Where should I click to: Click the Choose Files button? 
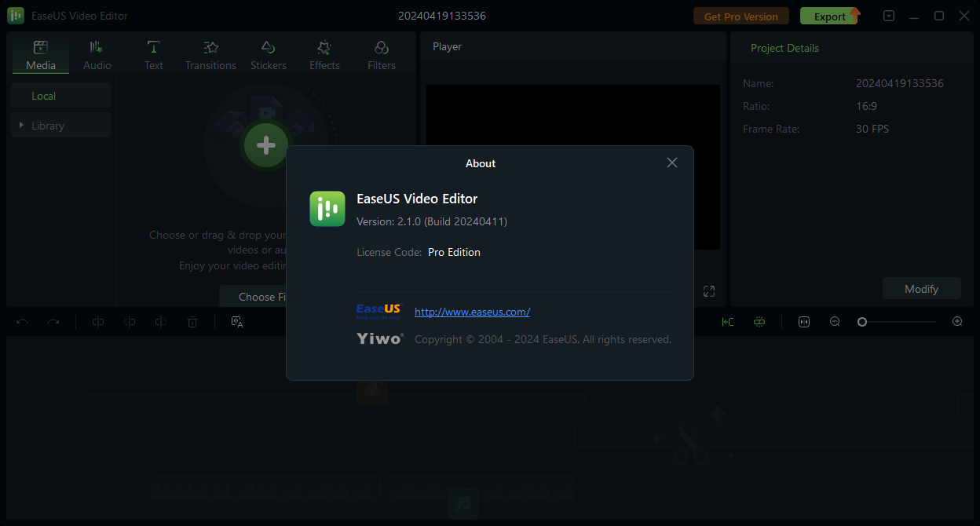click(x=253, y=297)
